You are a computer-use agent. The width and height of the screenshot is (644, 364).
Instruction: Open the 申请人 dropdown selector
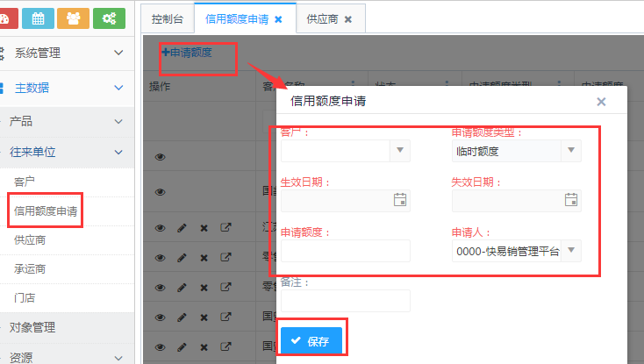pyautogui.click(x=571, y=251)
